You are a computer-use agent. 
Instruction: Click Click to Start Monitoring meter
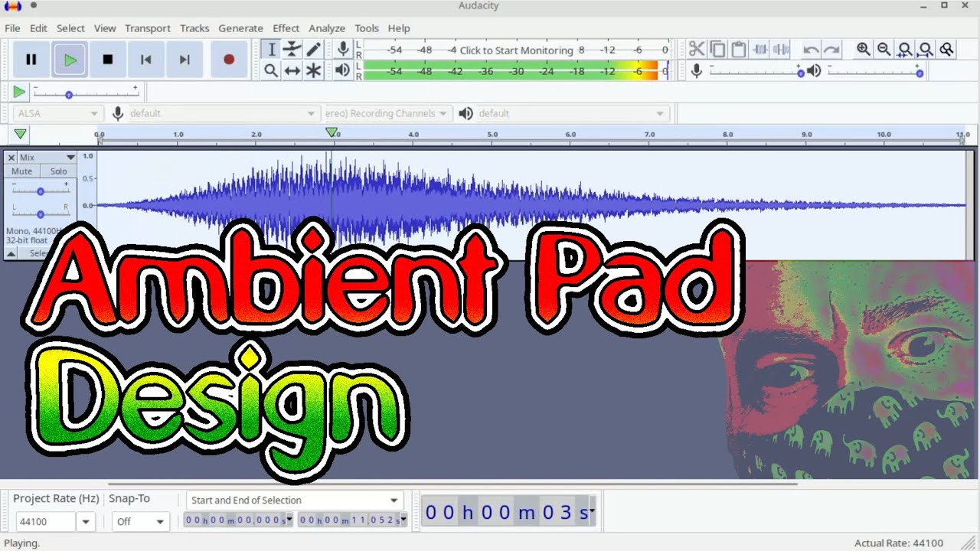coord(517,50)
